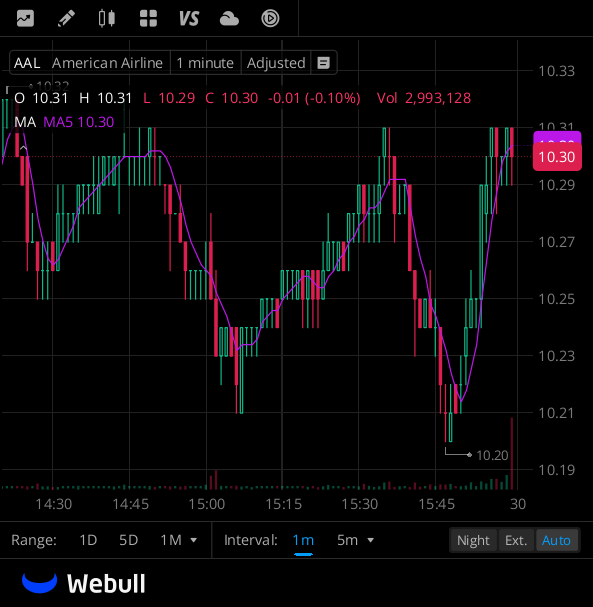
Task: Click the VS compare icon
Action: click(x=189, y=18)
